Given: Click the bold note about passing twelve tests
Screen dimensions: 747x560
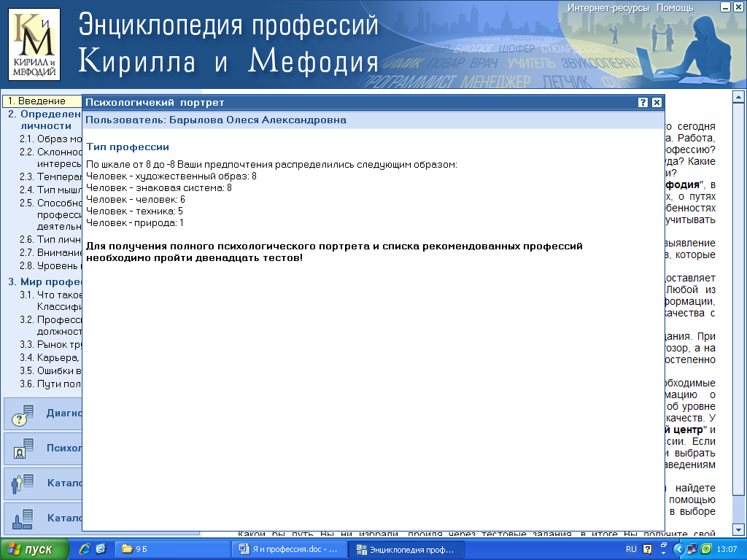Looking at the screenshot, I should point(334,252).
